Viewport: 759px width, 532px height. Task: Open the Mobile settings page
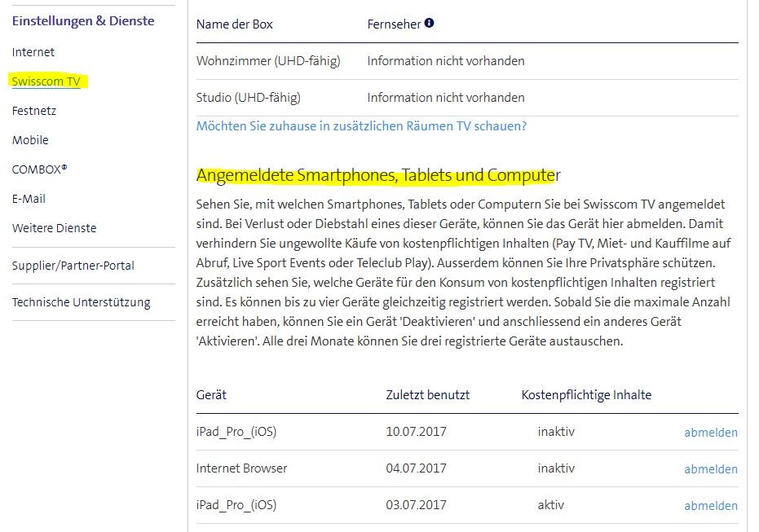tap(30, 139)
